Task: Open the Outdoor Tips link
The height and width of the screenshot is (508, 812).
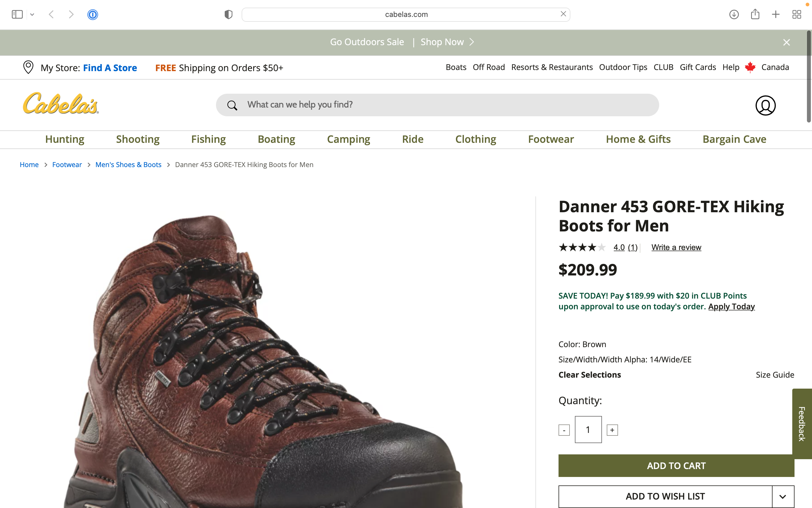Action: [x=623, y=67]
